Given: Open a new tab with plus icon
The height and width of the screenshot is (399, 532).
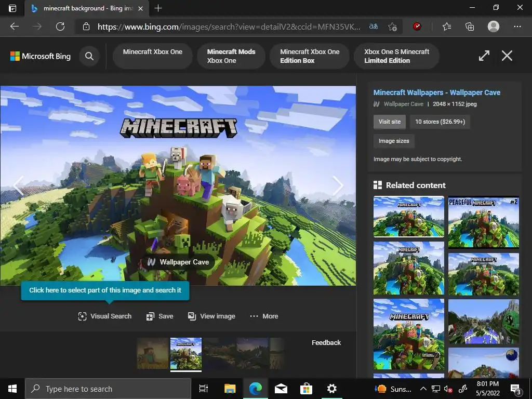Looking at the screenshot, I should pos(158,8).
